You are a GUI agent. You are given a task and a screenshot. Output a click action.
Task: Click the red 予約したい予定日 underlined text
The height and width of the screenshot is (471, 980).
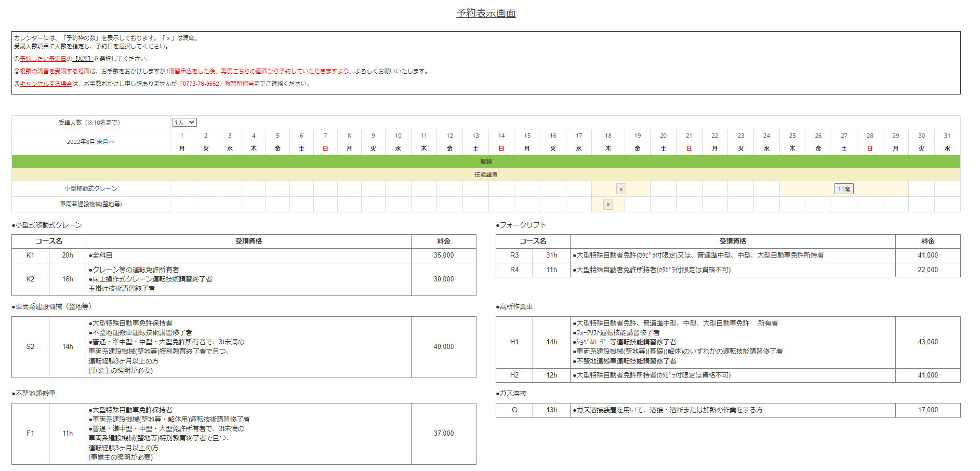click(x=43, y=59)
